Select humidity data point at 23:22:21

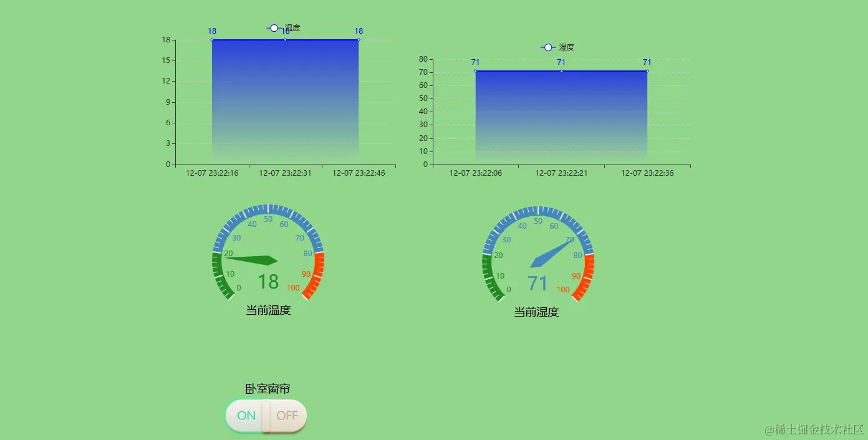561,71
